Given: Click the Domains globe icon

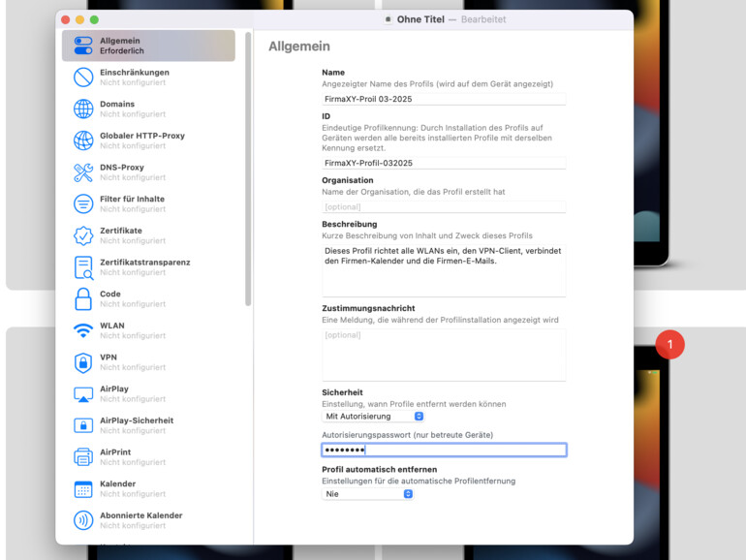Looking at the screenshot, I should click(x=83, y=109).
